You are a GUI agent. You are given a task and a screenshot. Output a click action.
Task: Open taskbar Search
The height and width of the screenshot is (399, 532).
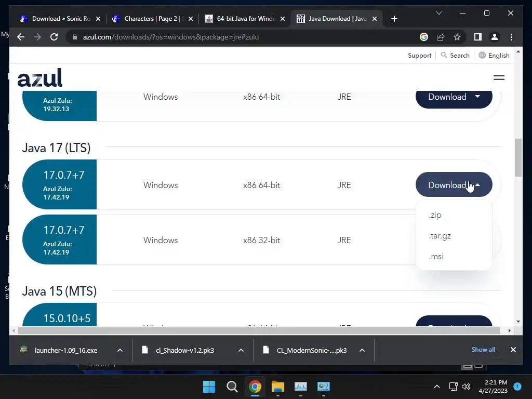(232, 387)
